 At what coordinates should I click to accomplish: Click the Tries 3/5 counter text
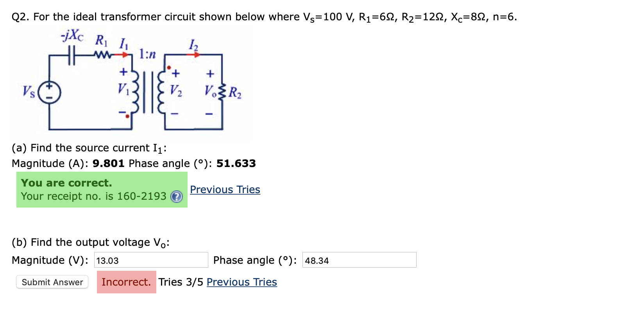pyautogui.click(x=181, y=282)
